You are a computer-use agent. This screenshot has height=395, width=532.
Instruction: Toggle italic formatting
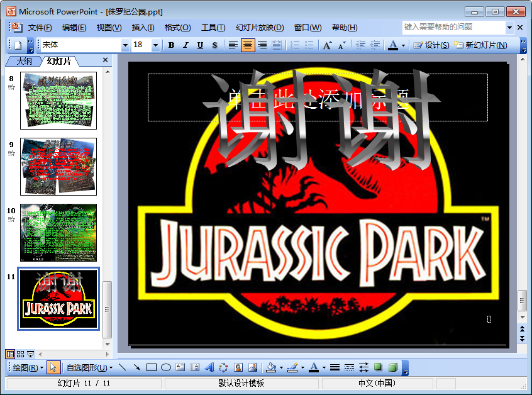(186, 45)
